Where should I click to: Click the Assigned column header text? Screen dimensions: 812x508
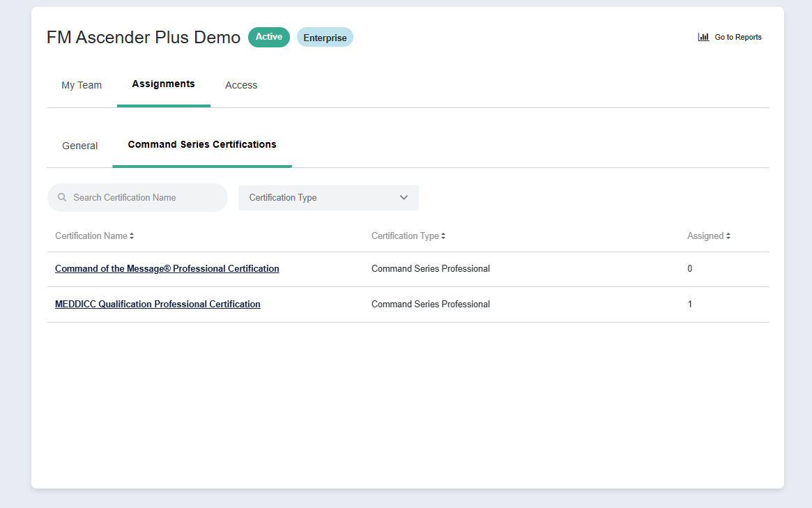point(705,236)
